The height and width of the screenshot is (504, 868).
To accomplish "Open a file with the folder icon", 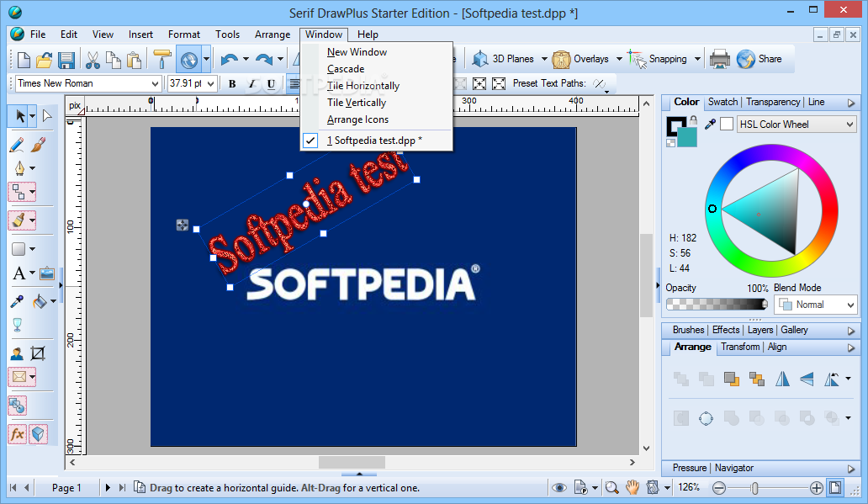I will tap(45, 59).
